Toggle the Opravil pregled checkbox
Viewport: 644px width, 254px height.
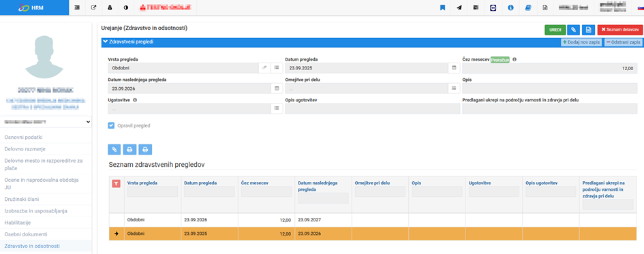(111, 125)
